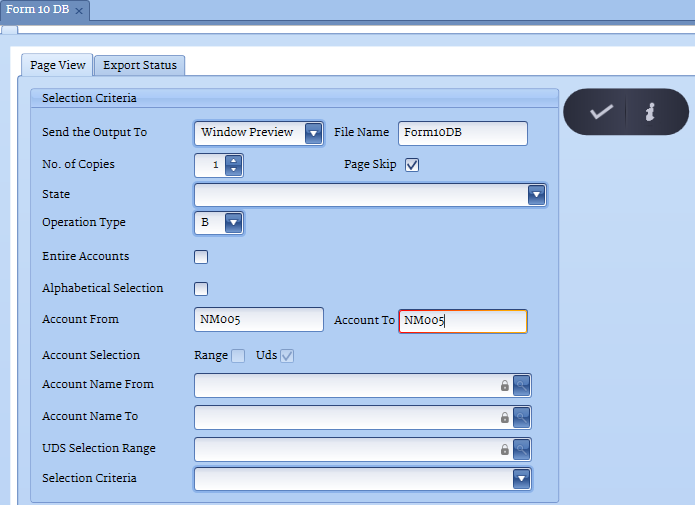
Task: Click the File Name input field
Action: pyautogui.click(x=462, y=133)
